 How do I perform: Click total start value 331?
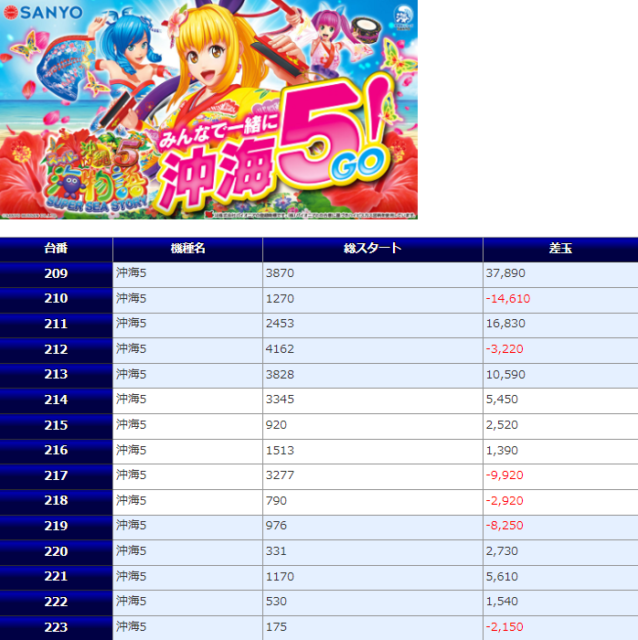click(x=276, y=551)
